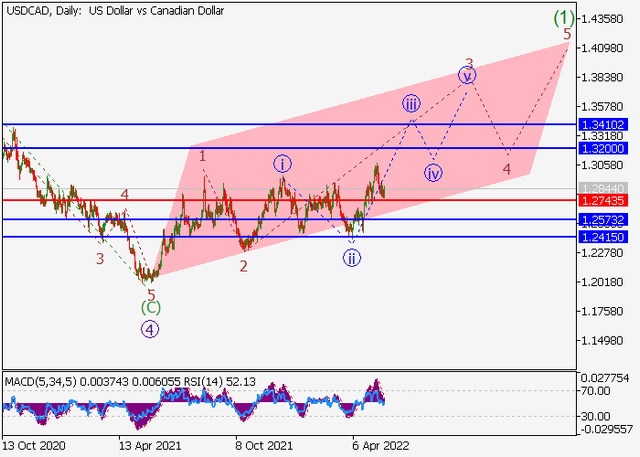The width and height of the screenshot is (640, 457).
Task: Click the circled blue 'ii' wave marker
Action: tap(352, 258)
